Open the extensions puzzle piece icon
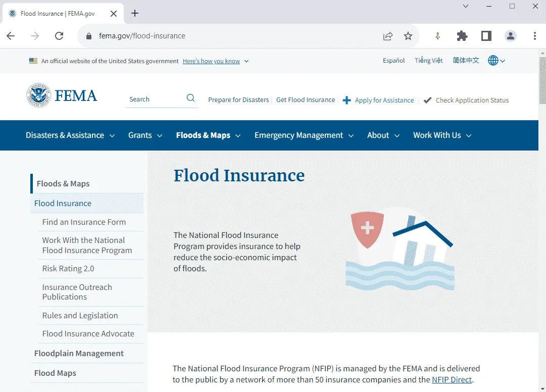This screenshot has width=546, height=392. click(x=462, y=36)
